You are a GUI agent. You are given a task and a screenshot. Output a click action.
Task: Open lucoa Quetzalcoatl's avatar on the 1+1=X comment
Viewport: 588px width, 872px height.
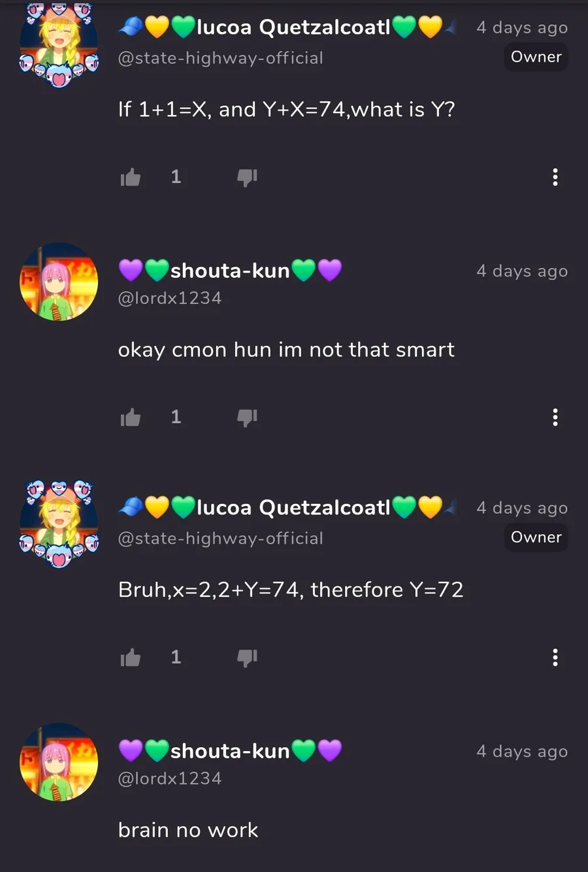point(59,44)
